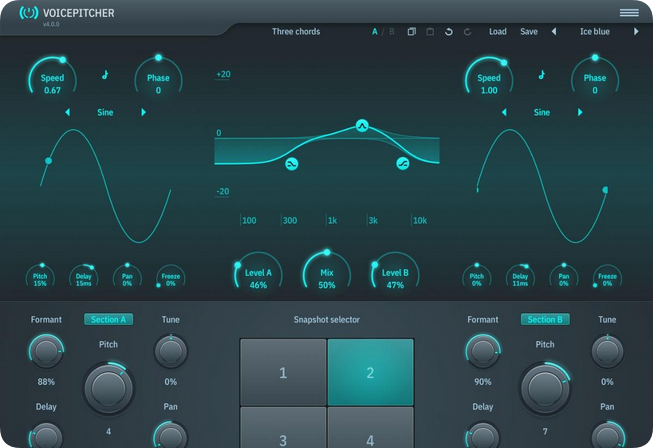Click left sine waveform phase marker dot
Viewport: 653px width, 448px height.
pyautogui.click(x=48, y=161)
